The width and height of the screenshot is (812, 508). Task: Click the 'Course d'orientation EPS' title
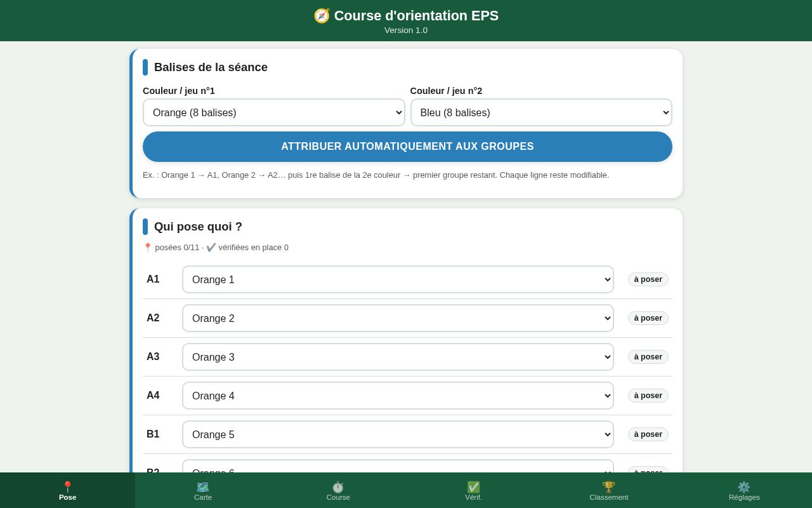click(x=416, y=16)
